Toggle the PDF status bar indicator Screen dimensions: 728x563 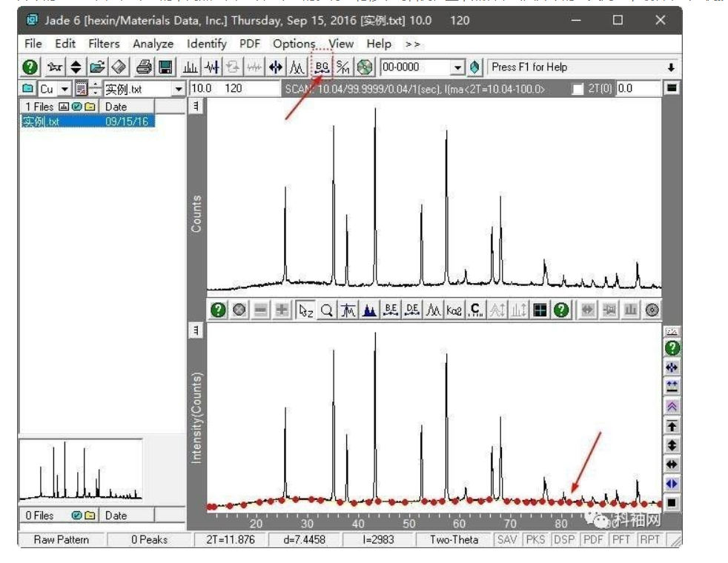(x=593, y=539)
